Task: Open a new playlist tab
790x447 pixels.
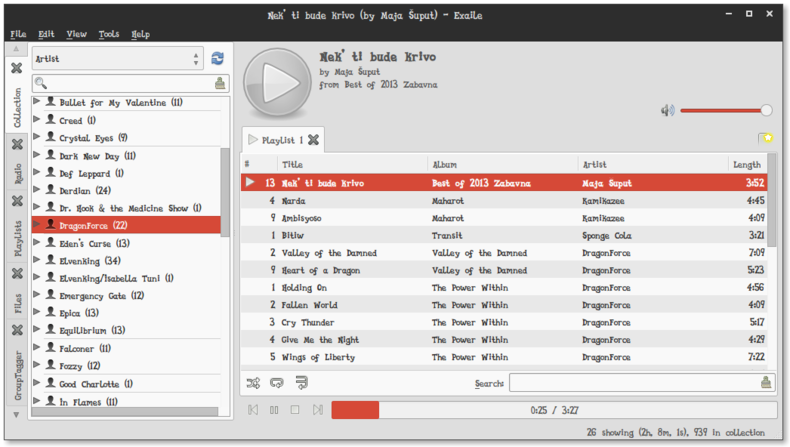Action: [x=765, y=139]
